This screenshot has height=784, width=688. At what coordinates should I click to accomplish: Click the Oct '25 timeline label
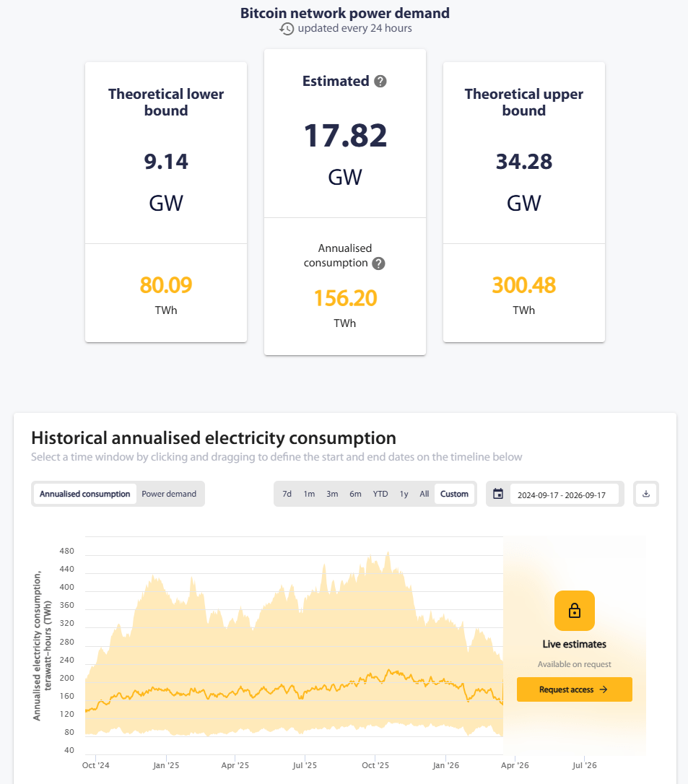(x=375, y=765)
